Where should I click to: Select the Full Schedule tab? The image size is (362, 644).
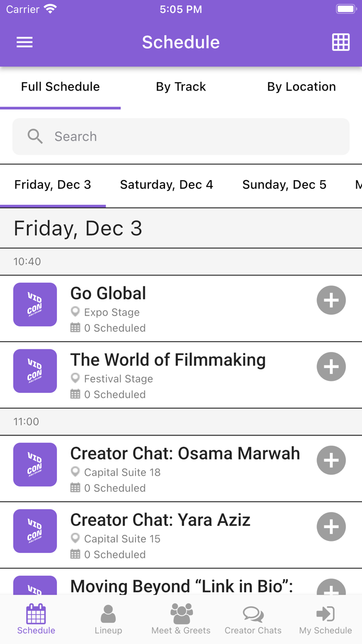(x=61, y=87)
